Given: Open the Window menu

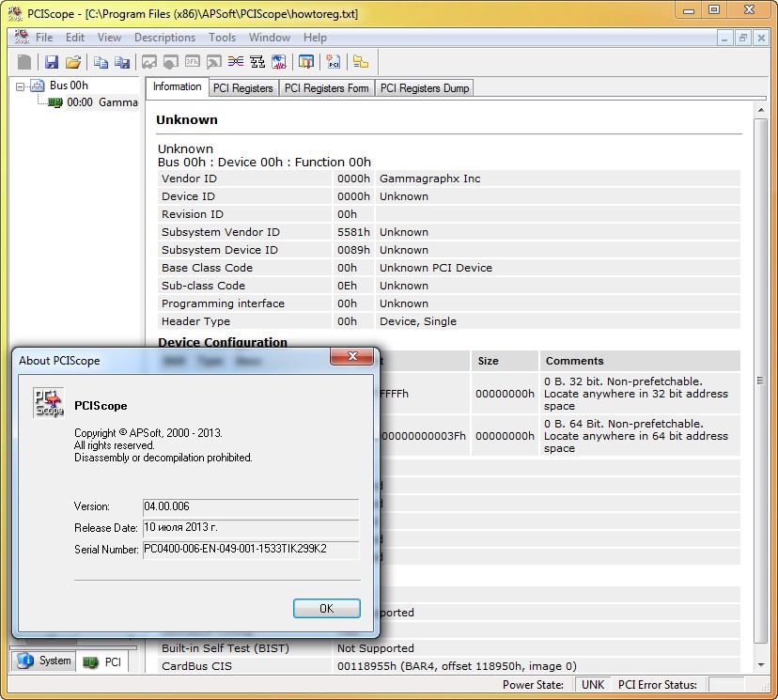Looking at the screenshot, I should pos(270,38).
